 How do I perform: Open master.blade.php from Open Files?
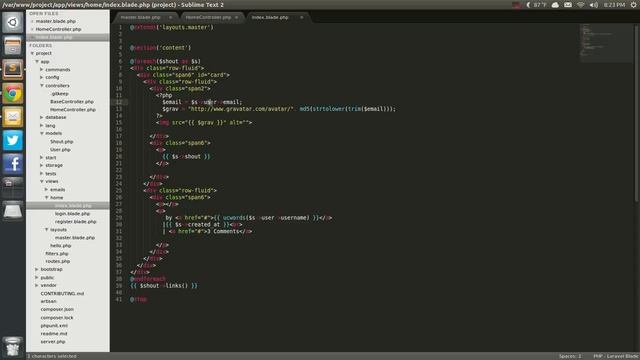pos(56,21)
